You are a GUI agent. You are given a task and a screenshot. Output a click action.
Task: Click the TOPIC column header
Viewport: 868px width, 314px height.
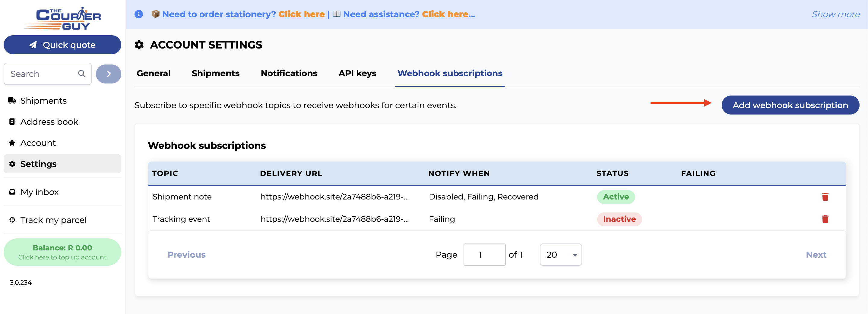[x=165, y=173]
